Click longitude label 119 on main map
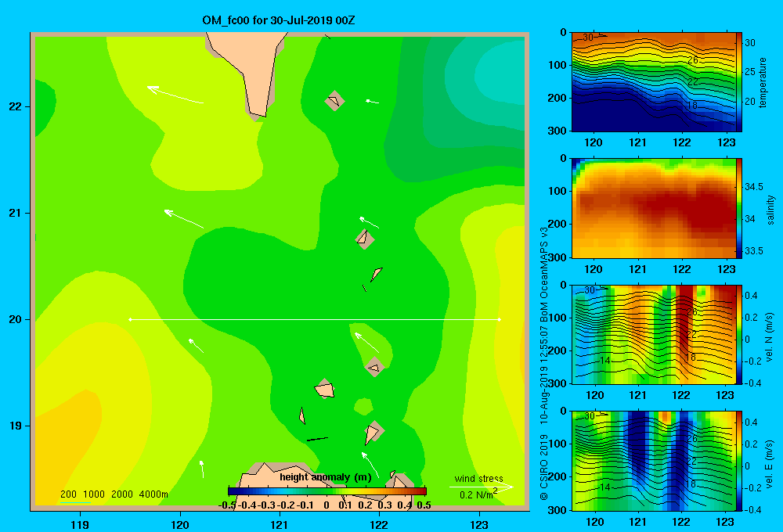 [x=80, y=524]
